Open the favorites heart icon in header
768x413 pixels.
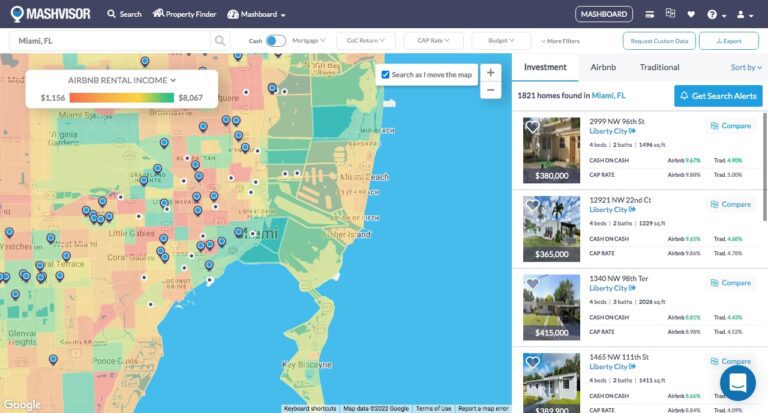[x=690, y=14]
